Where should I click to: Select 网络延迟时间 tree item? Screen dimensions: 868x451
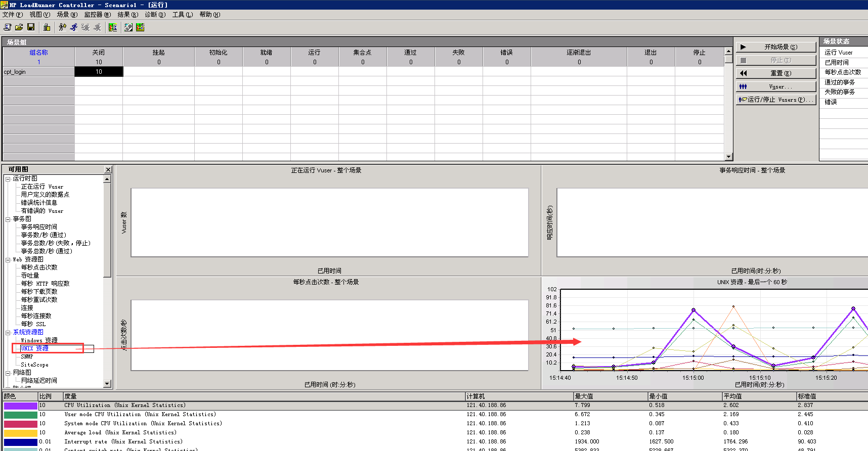39,381
